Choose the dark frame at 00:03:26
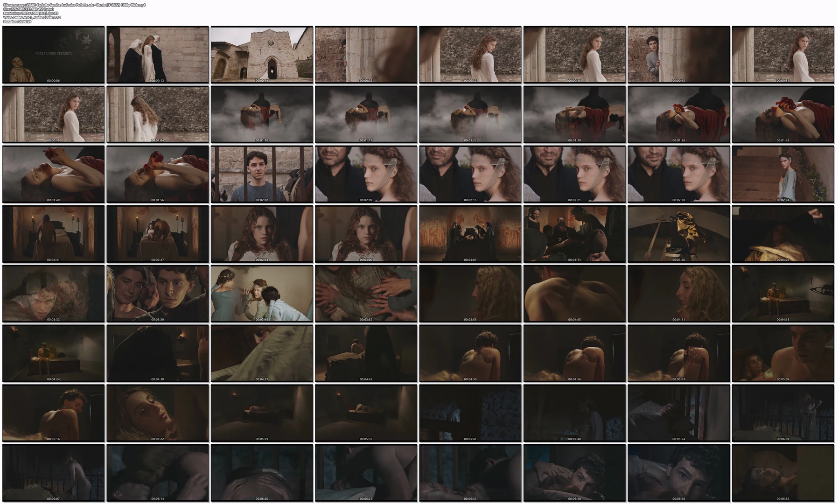Viewport: 838px width, 504px height. click(x=783, y=234)
